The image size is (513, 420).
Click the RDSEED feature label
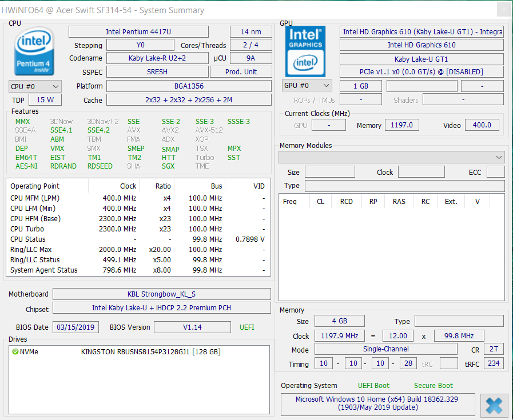tap(100, 166)
